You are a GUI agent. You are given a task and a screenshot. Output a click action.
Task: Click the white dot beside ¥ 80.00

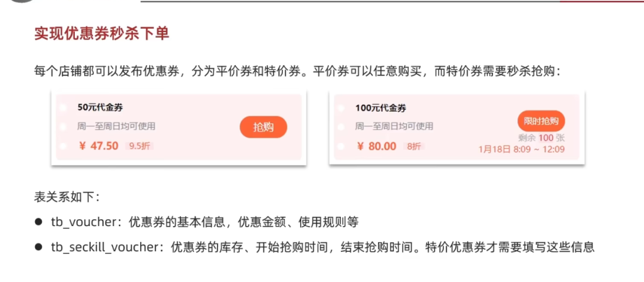[341, 146]
